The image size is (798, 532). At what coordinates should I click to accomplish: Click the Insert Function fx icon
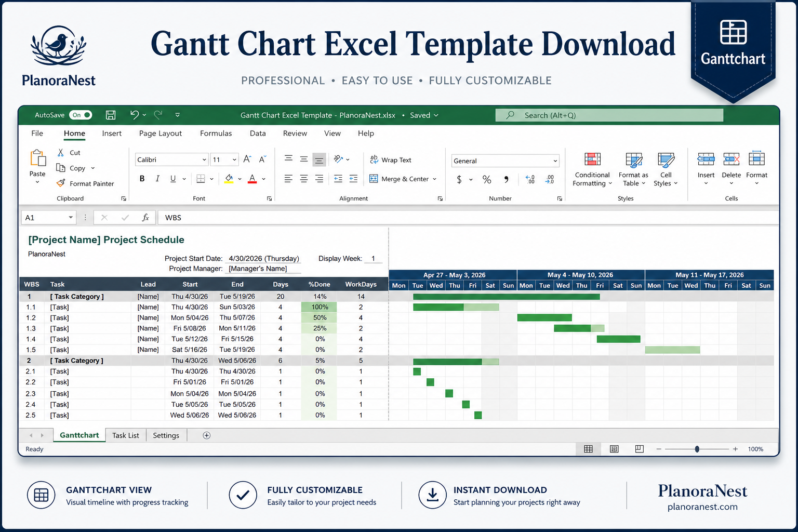(145, 217)
